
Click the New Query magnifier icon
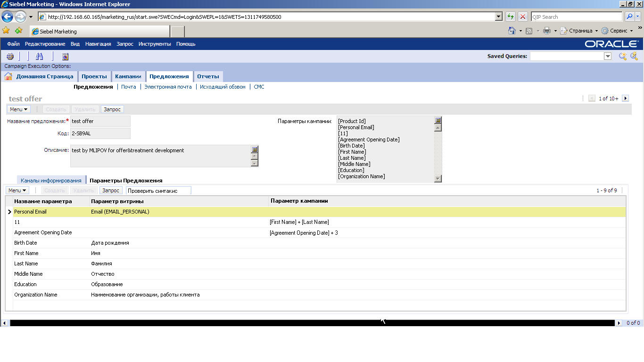[x=623, y=56]
